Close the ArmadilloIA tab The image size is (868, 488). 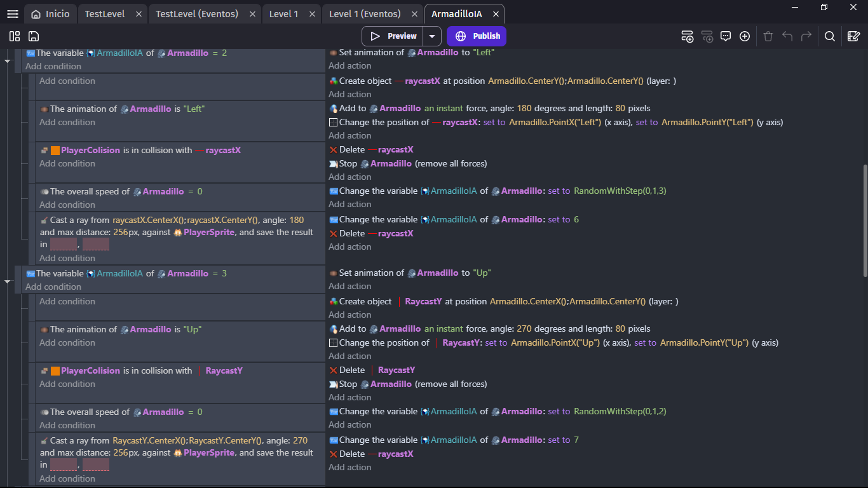tap(496, 14)
